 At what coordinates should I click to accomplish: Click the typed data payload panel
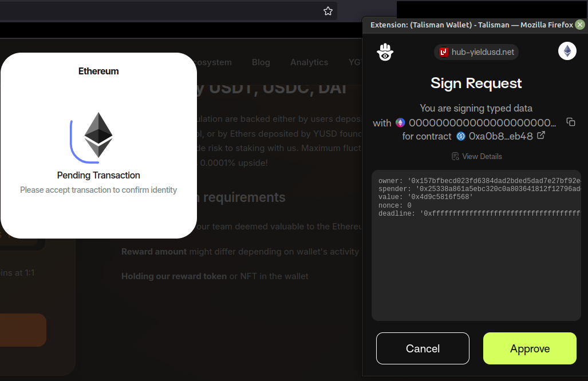pyautogui.click(x=476, y=246)
